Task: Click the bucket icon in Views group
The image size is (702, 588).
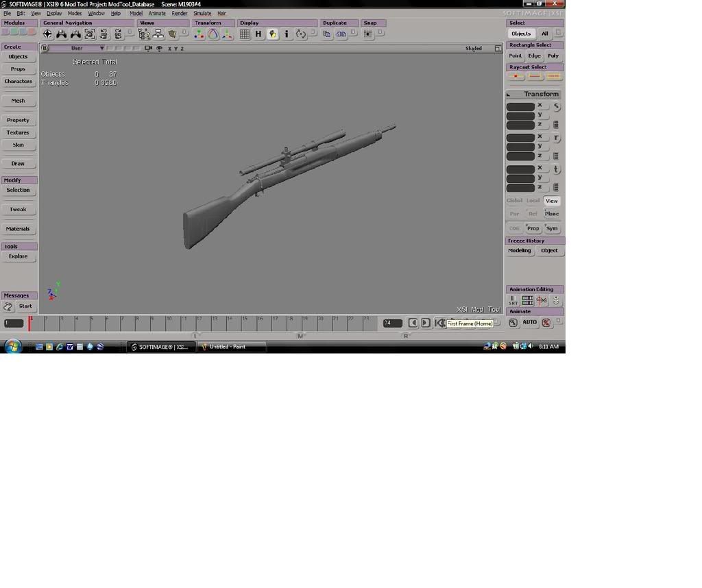Action: point(172,34)
